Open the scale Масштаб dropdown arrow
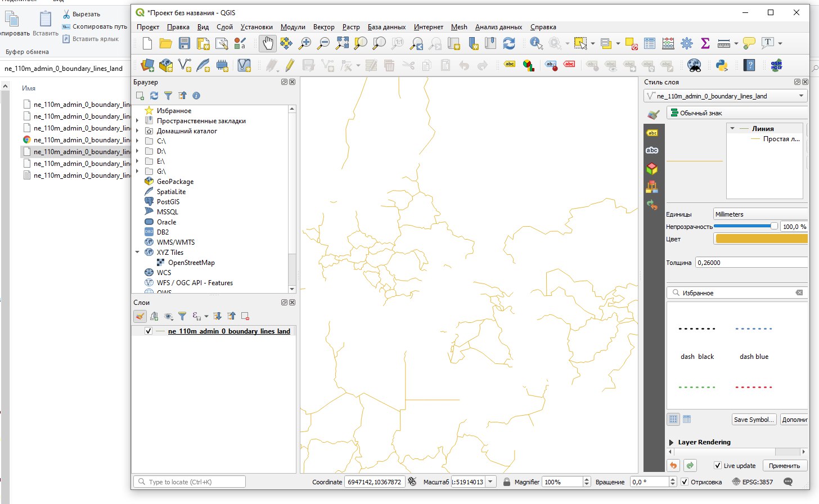Screen dimensions: 819x504 click(x=491, y=481)
